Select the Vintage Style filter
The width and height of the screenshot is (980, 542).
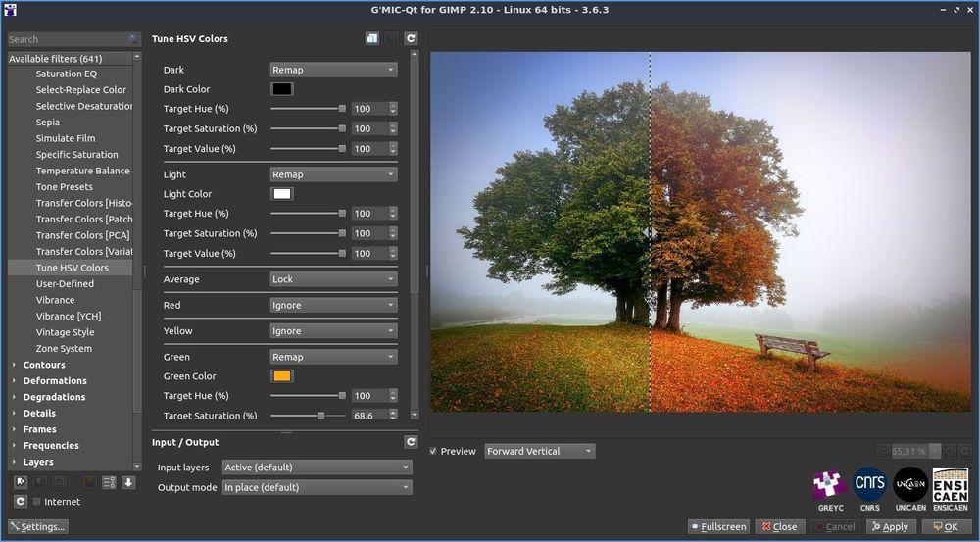(x=65, y=332)
